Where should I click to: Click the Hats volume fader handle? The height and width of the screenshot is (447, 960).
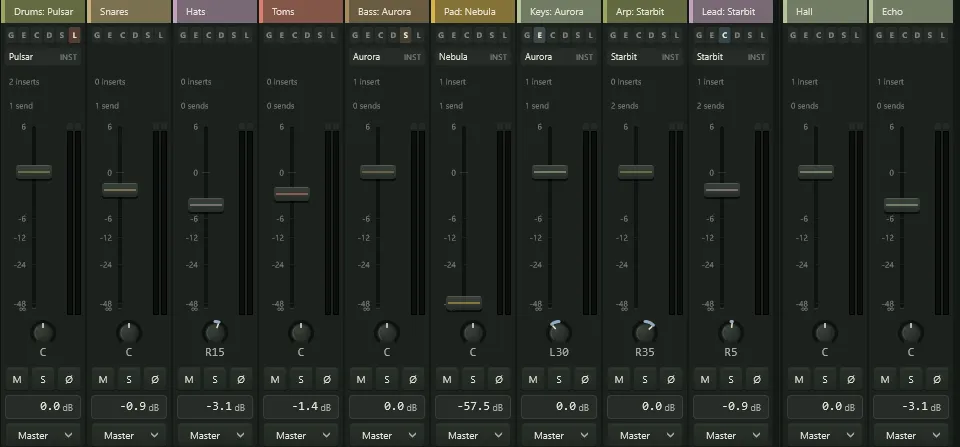click(x=206, y=205)
